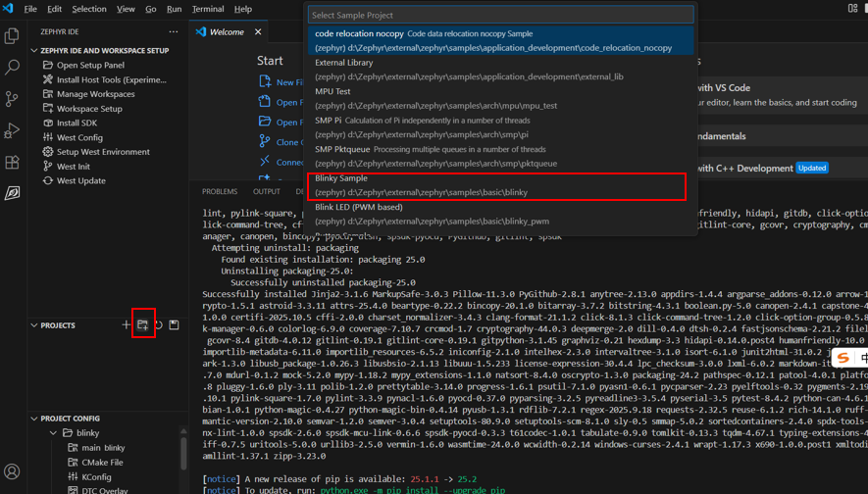
Task: Click create project from sample icon
Action: (142, 324)
